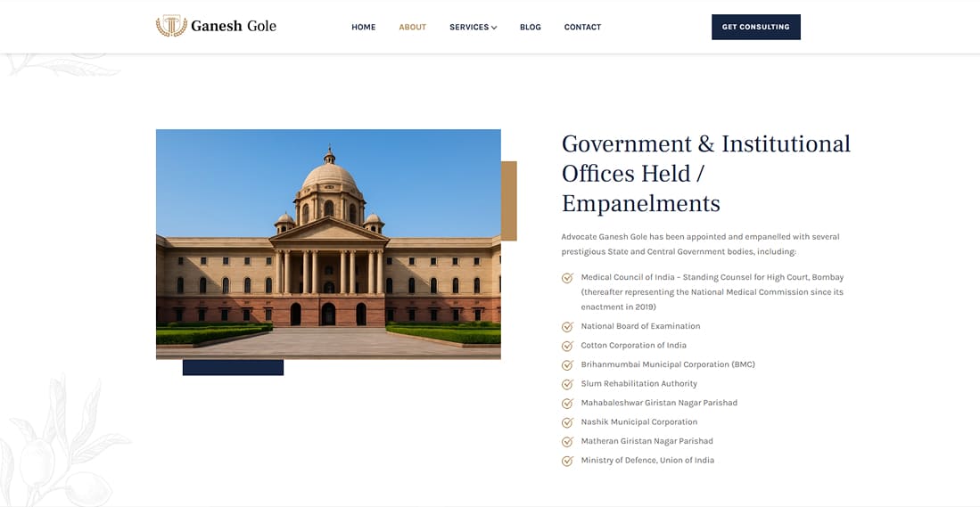Click check icon beside Matheran Giristan Nagar Parishad
Viewport: 980px width, 507px height.
(x=567, y=442)
